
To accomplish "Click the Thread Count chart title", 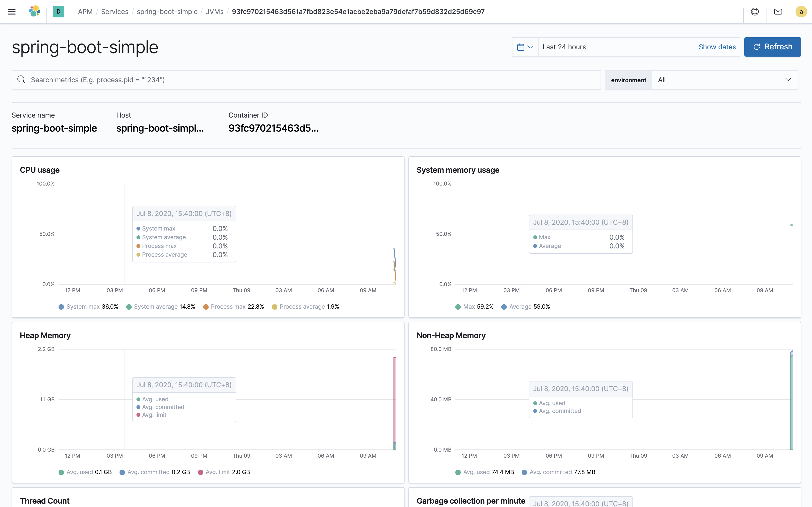I will pyautogui.click(x=45, y=501).
